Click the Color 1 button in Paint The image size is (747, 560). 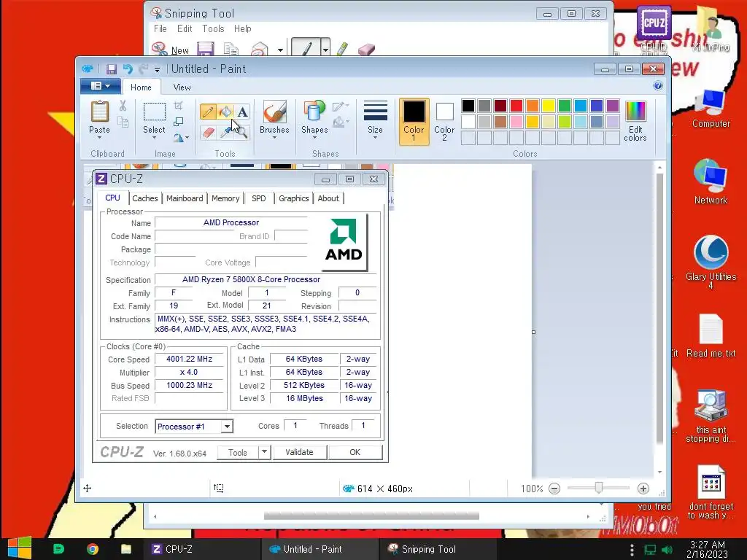click(x=414, y=121)
